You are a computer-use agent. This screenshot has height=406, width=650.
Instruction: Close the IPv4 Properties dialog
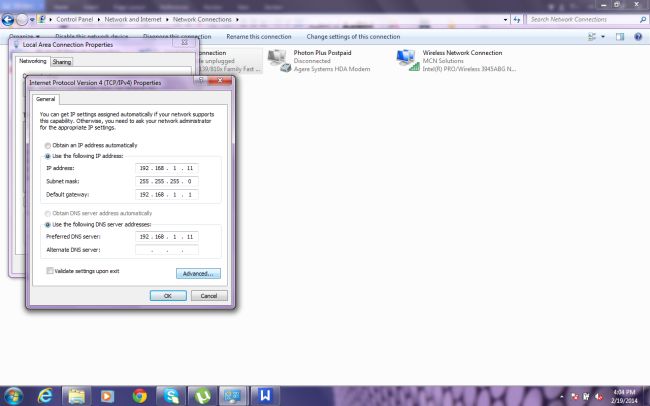point(220,80)
